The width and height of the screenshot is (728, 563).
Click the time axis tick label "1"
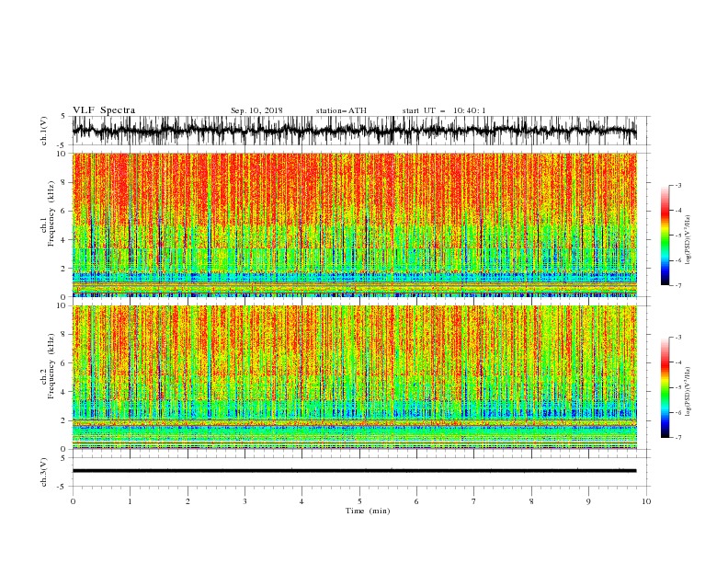point(130,501)
